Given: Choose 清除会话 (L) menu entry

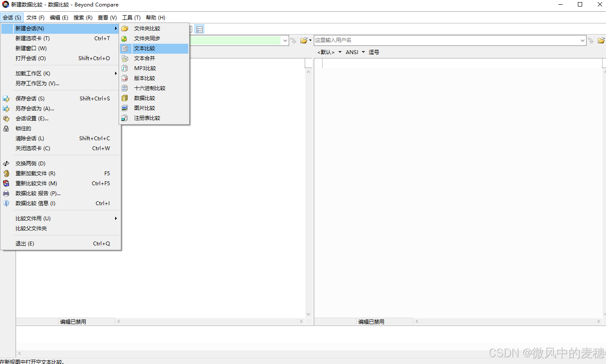Looking at the screenshot, I should [x=61, y=139].
